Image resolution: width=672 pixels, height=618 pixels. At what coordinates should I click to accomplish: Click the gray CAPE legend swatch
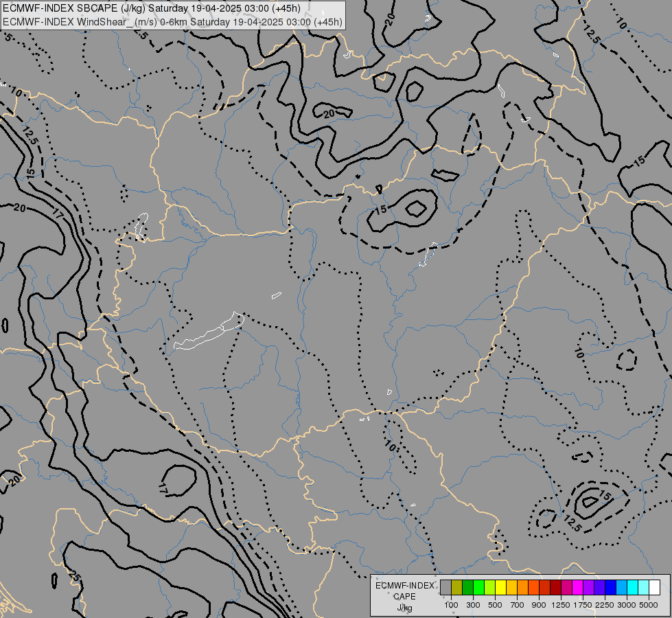coord(445,588)
